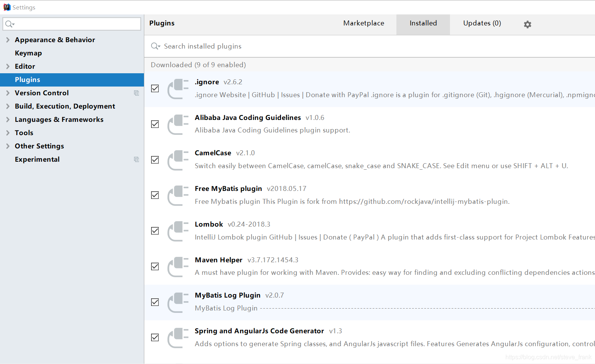Click the .ignore plugin icon

178,89
